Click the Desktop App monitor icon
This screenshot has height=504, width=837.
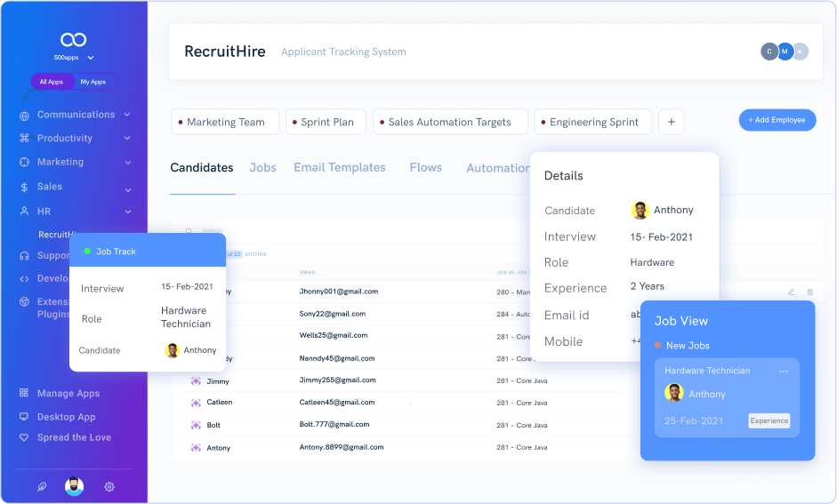click(24, 417)
